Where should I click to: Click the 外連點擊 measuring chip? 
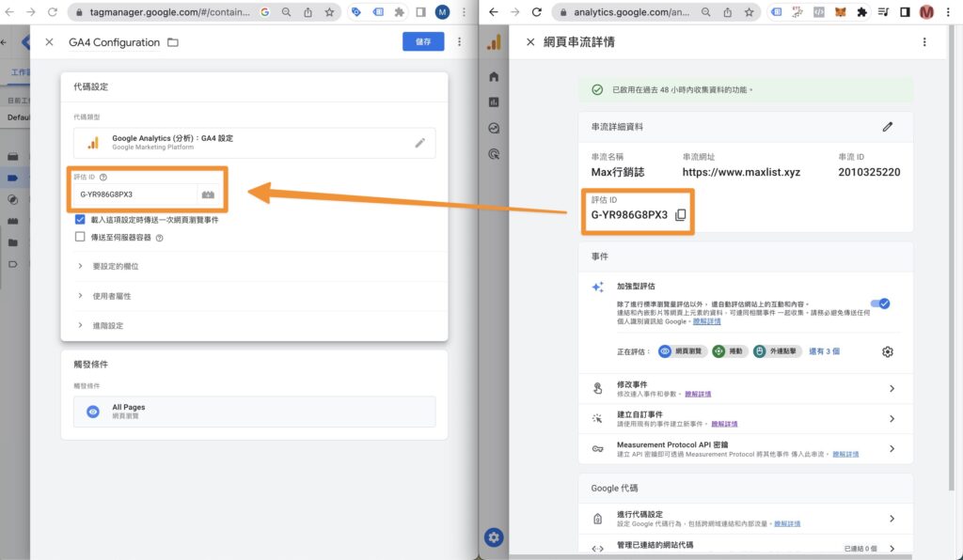tap(778, 351)
